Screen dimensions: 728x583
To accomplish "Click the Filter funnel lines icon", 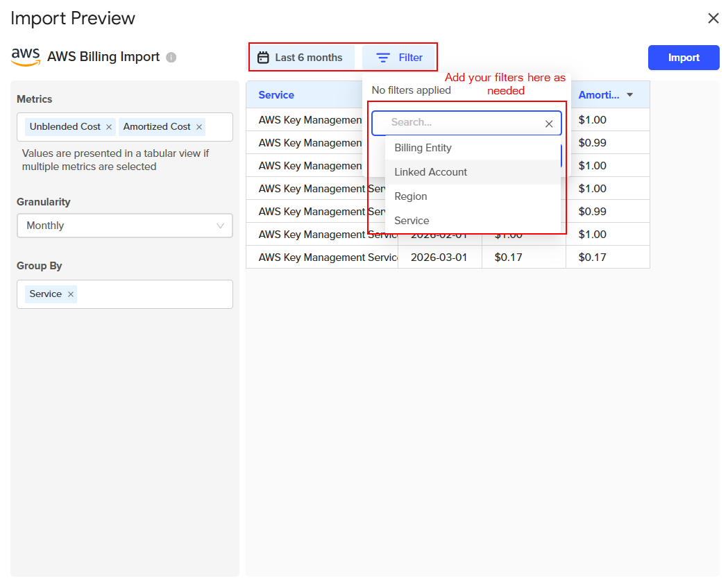I will tap(383, 58).
